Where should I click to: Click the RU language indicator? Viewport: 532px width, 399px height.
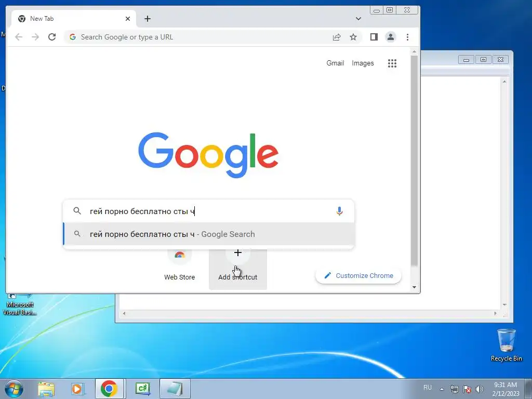(428, 388)
